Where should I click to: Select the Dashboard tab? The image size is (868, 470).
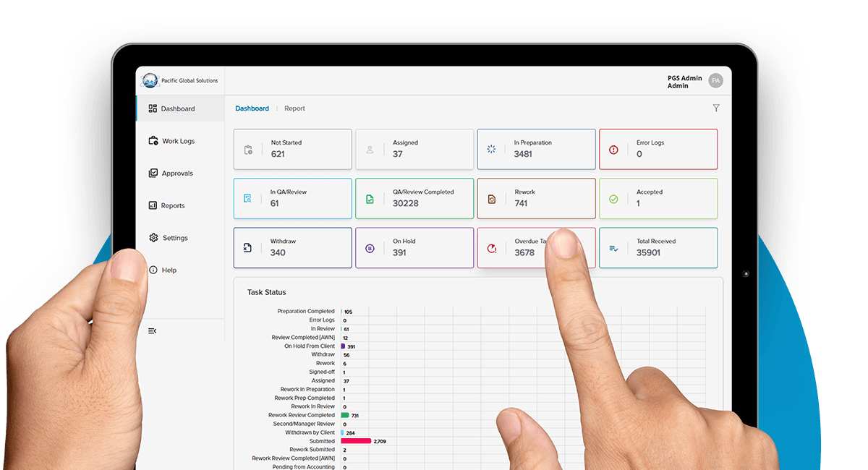(x=252, y=108)
